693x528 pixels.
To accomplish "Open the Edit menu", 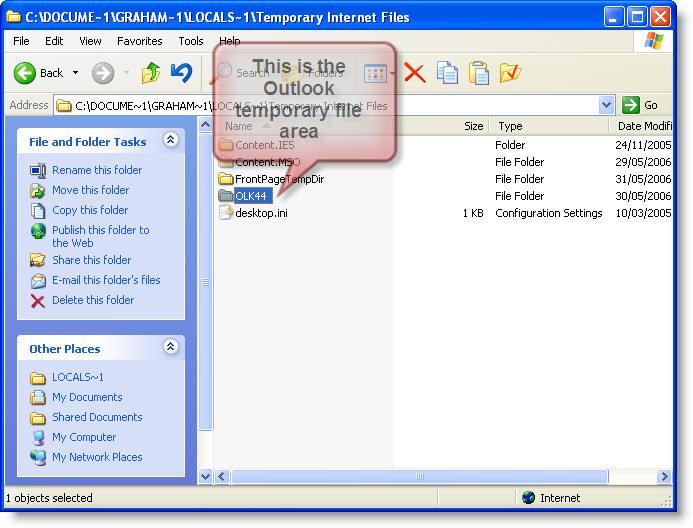I will tap(54, 41).
